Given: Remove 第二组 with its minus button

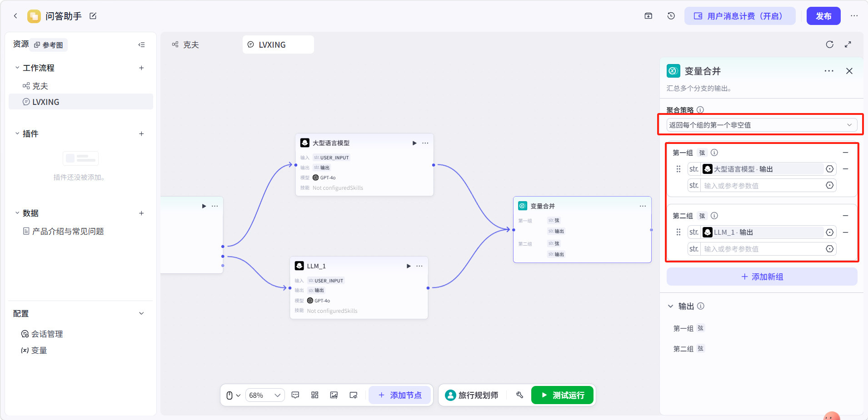Looking at the screenshot, I should [x=845, y=216].
